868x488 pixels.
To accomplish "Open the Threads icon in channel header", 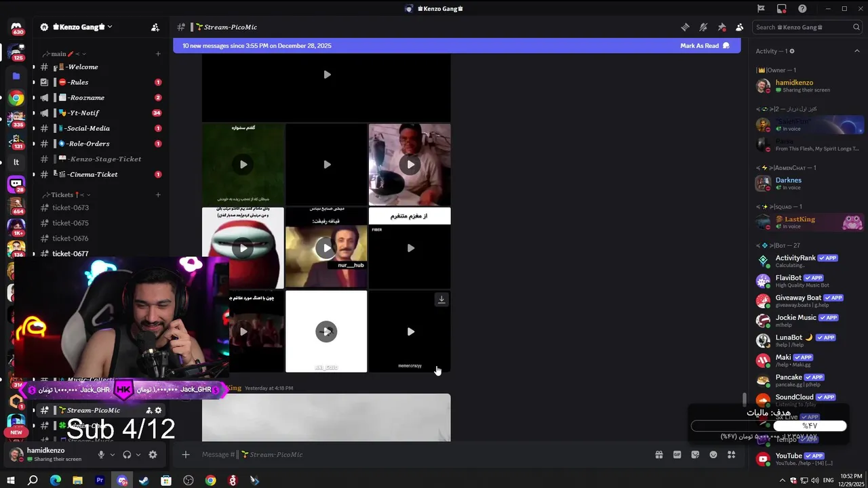I will coord(685,27).
